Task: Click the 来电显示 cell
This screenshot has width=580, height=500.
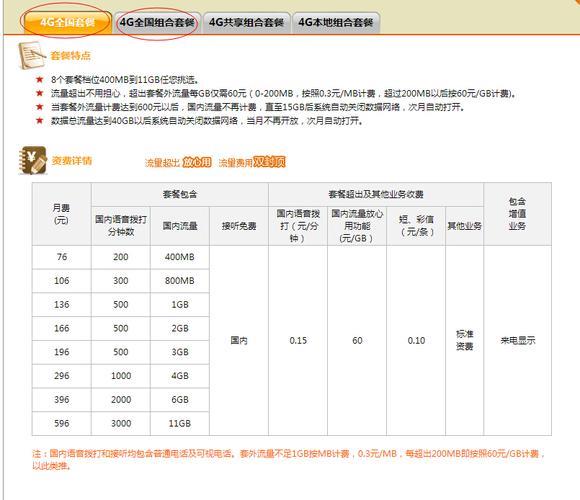Action: (x=517, y=340)
